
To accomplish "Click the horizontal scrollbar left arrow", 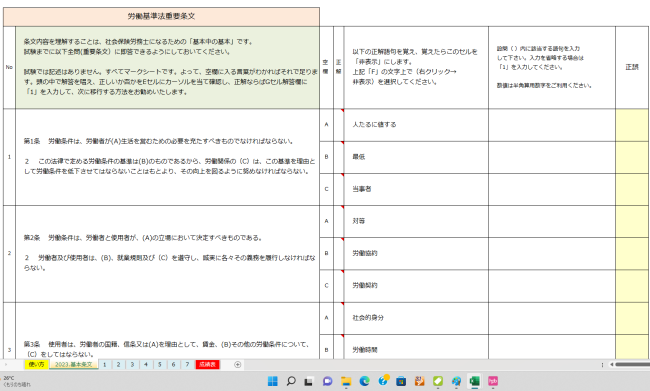I will pos(611,364).
